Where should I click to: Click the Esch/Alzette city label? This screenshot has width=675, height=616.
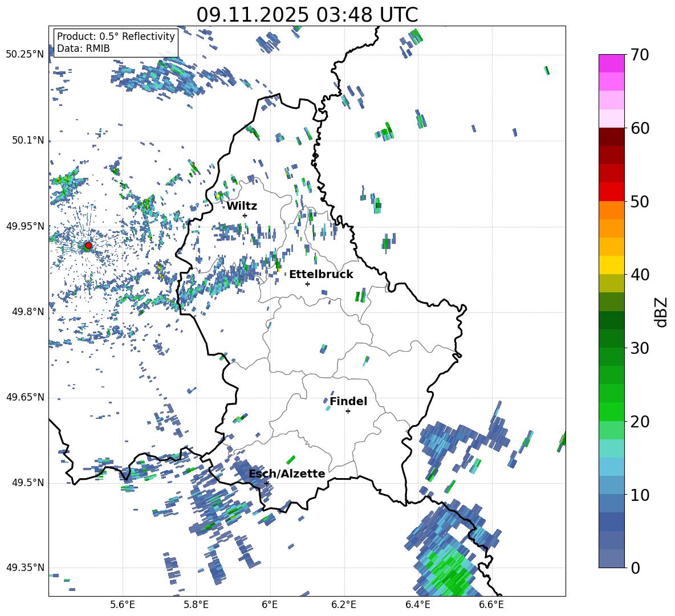[x=287, y=474]
